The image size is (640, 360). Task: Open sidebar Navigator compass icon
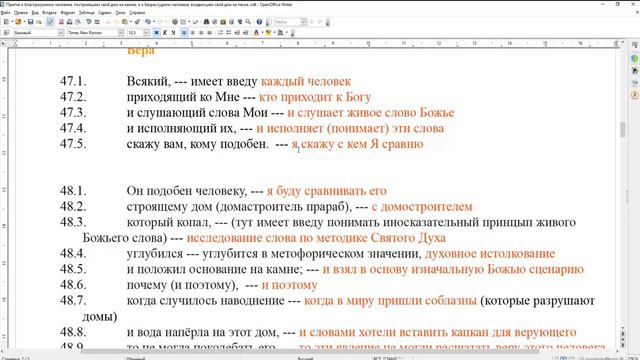(634, 95)
